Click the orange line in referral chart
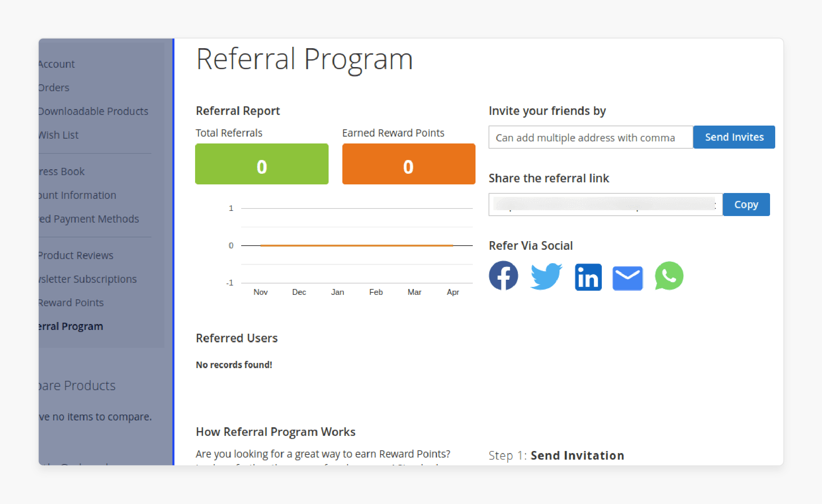The image size is (822, 504). [357, 245]
